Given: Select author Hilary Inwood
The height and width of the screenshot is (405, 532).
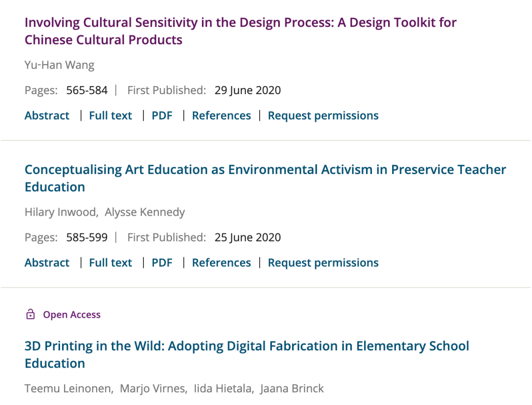Looking at the screenshot, I should click(61, 212).
